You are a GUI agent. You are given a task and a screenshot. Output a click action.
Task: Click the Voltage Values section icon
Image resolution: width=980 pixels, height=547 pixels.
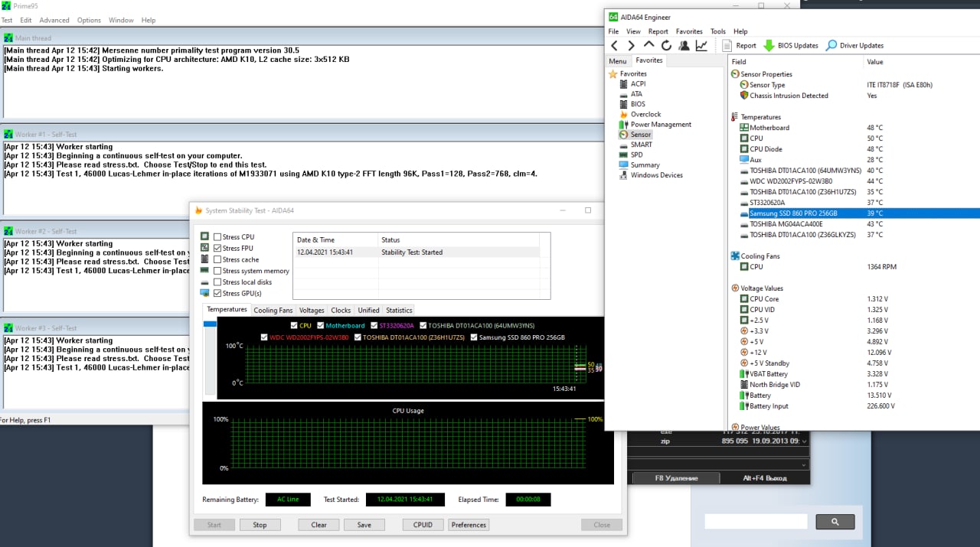pyautogui.click(x=735, y=288)
